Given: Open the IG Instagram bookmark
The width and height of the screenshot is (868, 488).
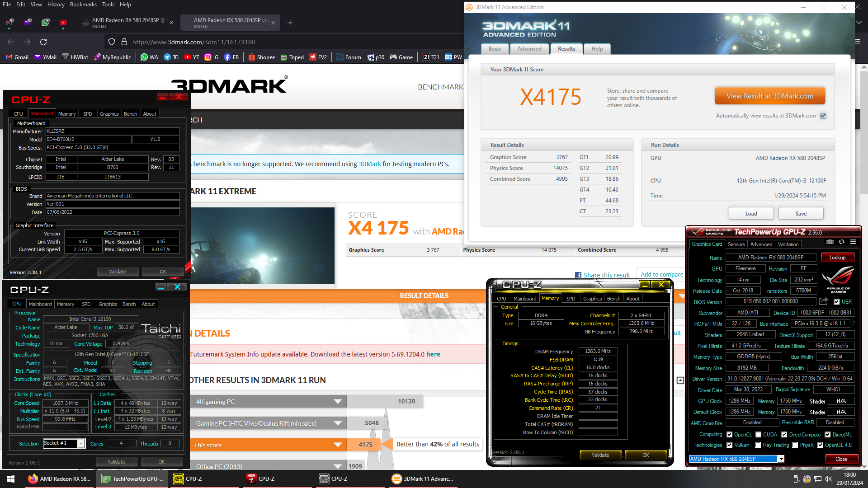Looking at the screenshot, I should 212,57.
